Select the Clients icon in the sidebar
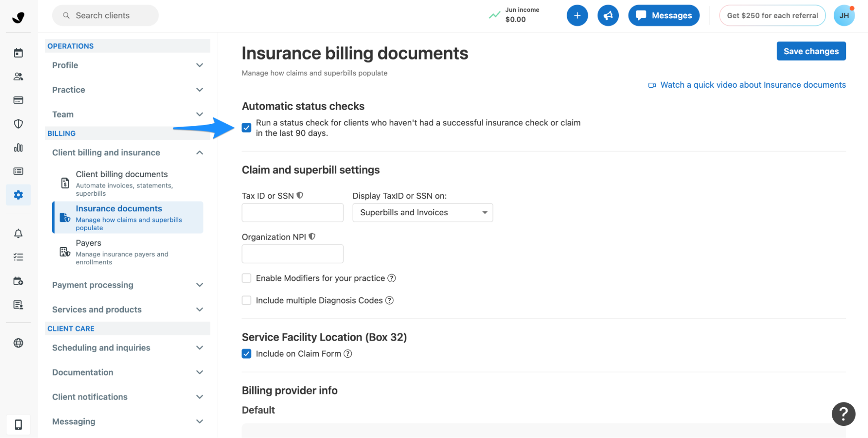This screenshot has width=868, height=438. pyautogui.click(x=18, y=76)
